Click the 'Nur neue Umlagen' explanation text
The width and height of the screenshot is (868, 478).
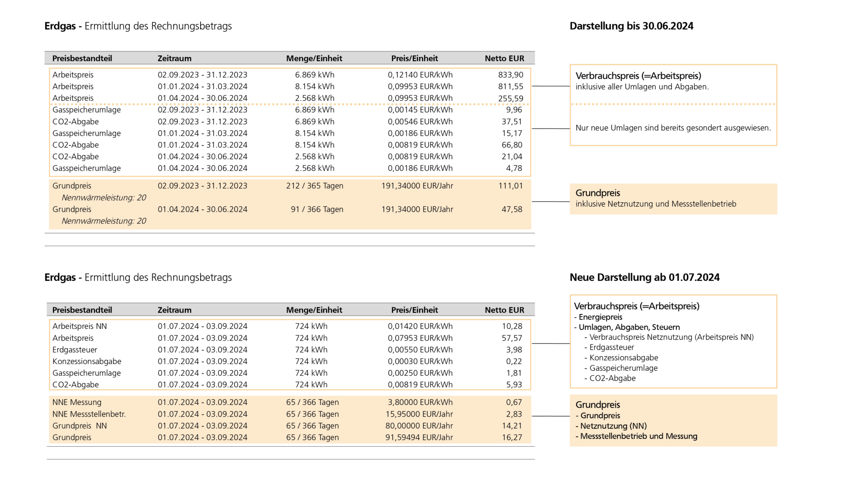coord(673,128)
